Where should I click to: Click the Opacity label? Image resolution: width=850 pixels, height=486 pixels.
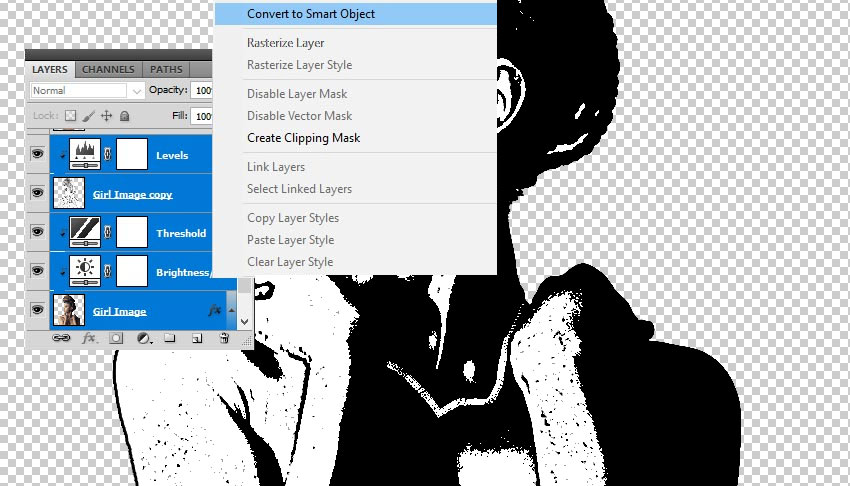pyautogui.click(x=168, y=90)
